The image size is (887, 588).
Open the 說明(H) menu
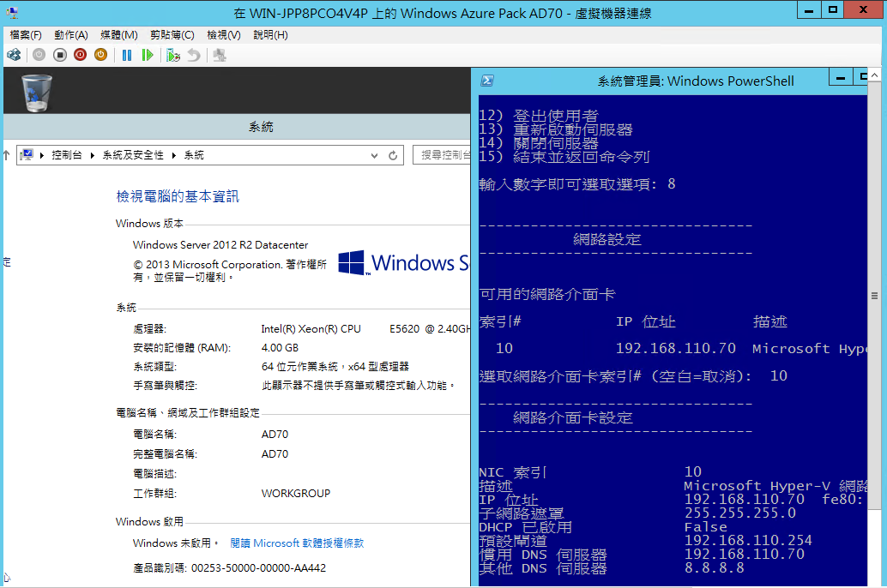pos(270,35)
